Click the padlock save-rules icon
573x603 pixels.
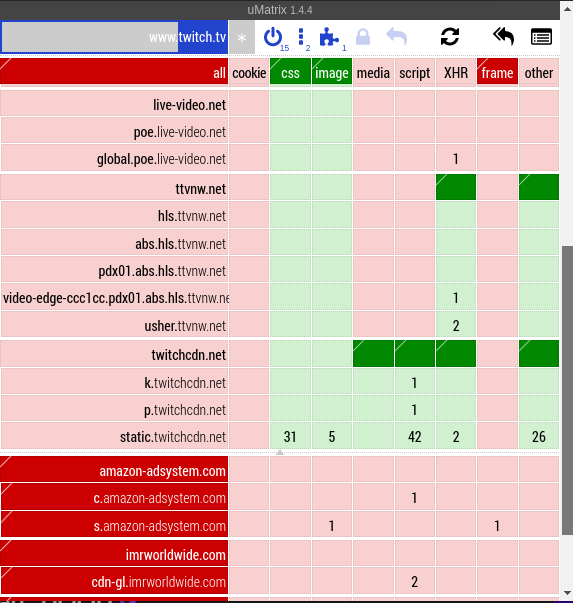pos(363,37)
